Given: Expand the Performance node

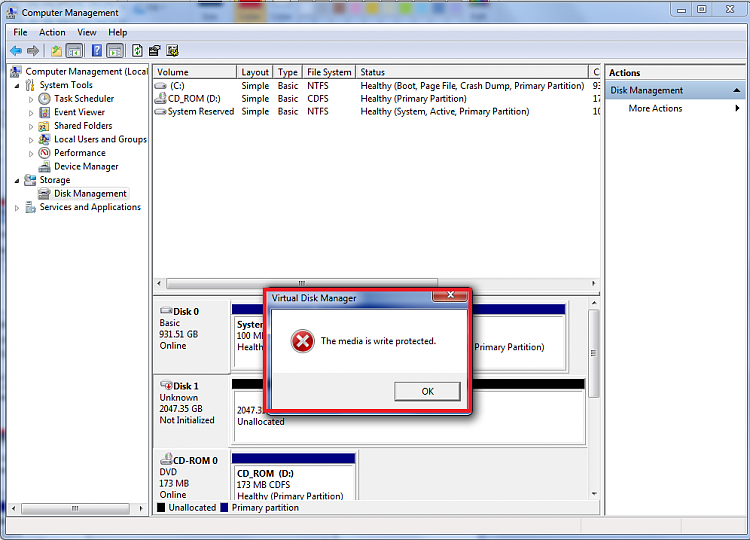Looking at the screenshot, I should [x=31, y=154].
